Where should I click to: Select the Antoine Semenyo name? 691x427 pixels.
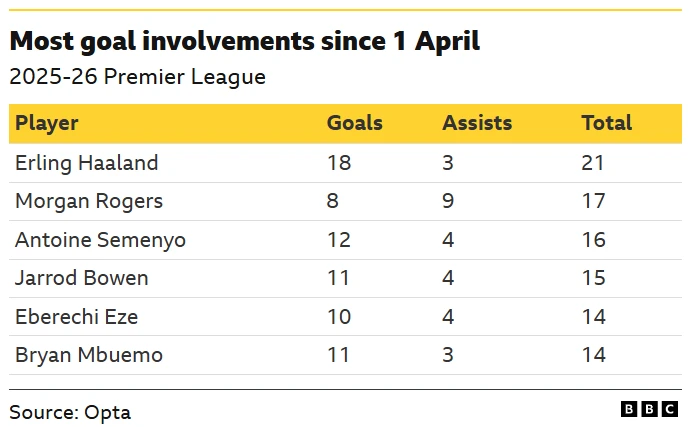(100, 240)
